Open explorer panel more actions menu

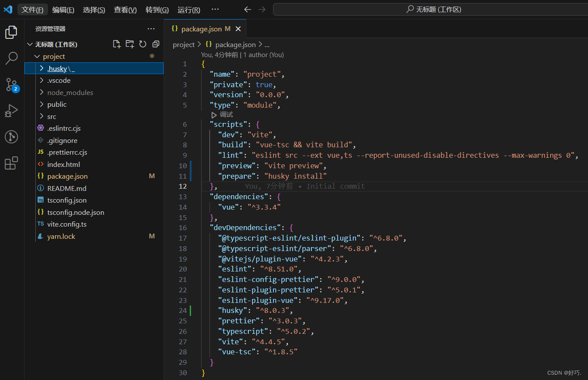(x=151, y=29)
